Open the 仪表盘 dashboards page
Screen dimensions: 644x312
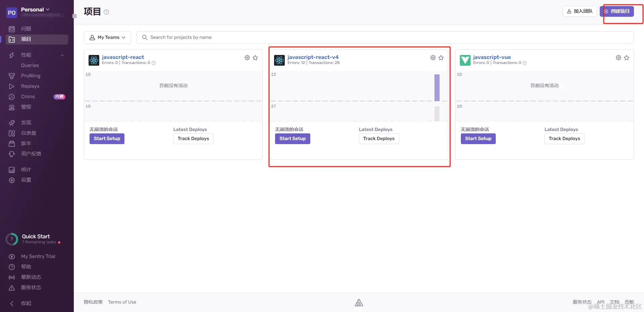pyautogui.click(x=29, y=133)
